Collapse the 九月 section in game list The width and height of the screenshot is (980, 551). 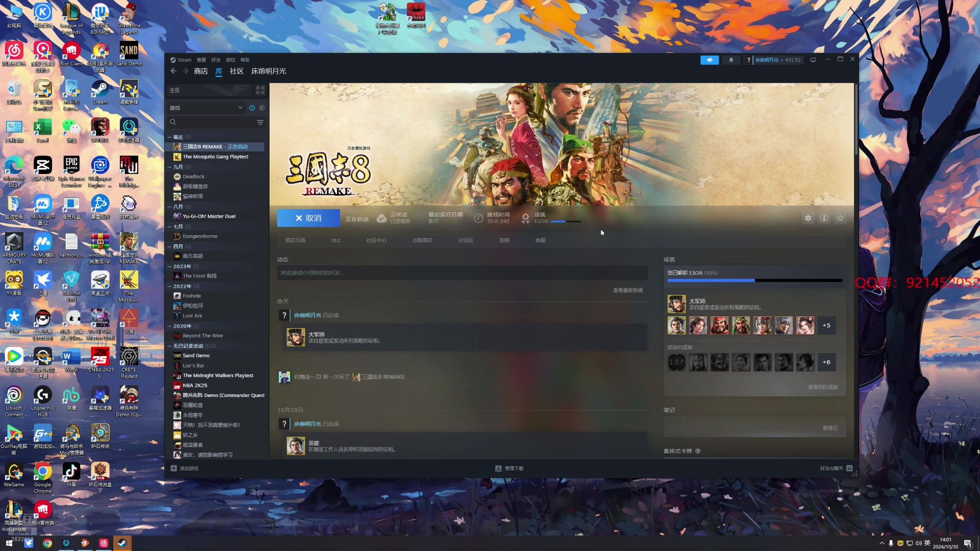(170, 167)
